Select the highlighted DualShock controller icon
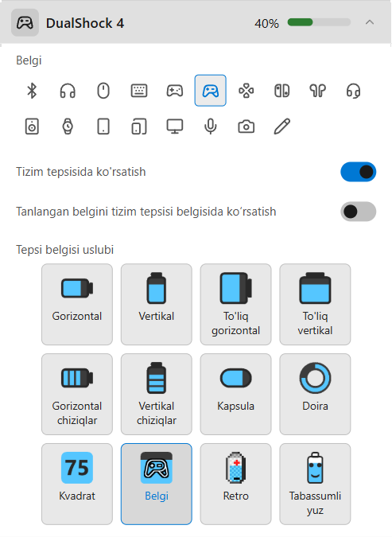The image size is (392, 537). pos(211,91)
